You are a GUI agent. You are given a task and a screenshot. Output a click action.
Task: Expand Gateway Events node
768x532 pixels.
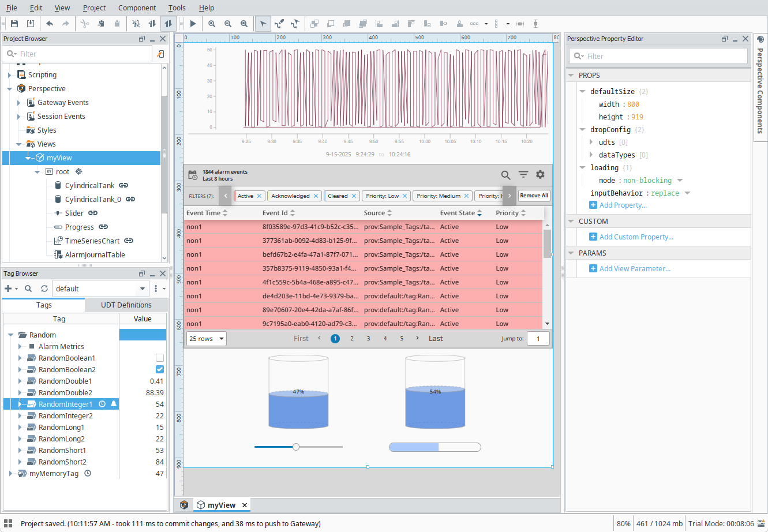tap(19, 103)
